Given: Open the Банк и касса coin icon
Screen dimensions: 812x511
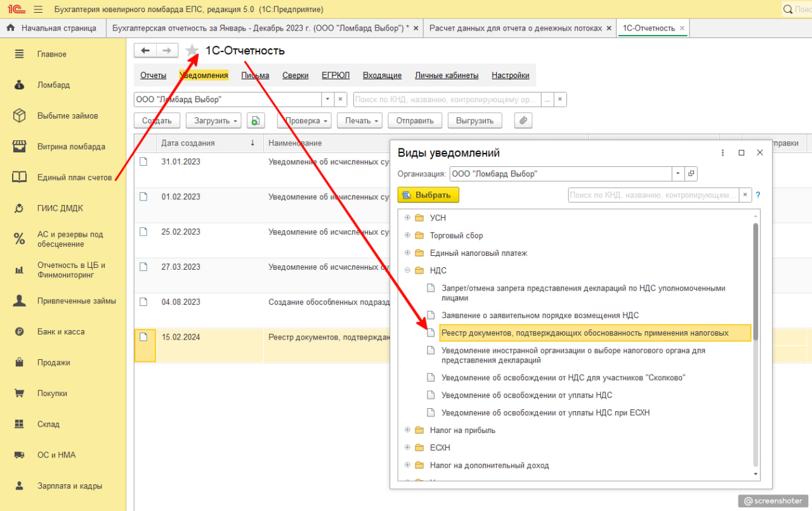Looking at the screenshot, I should pyautogui.click(x=19, y=331).
